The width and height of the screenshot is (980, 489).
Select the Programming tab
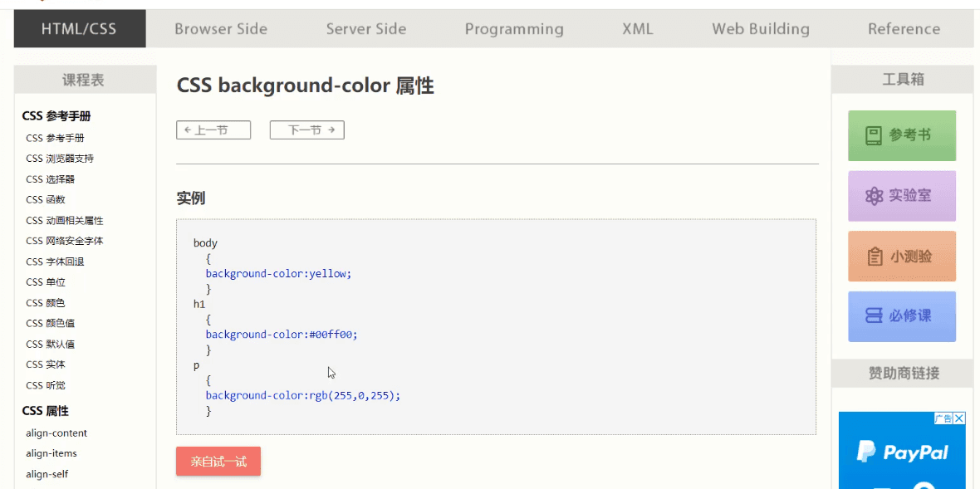coord(514,29)
